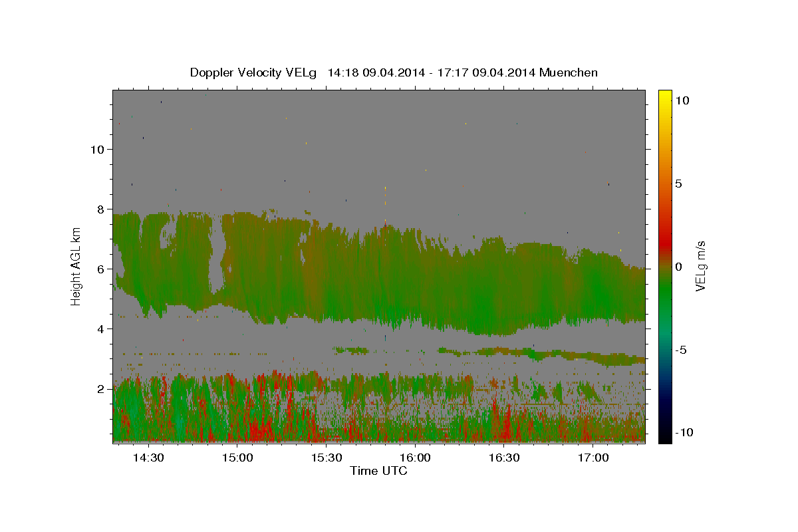This screenshot has height=532, width=798.
Task: Click the '17:00' time axis label
Action: click(x=593, y=458)
